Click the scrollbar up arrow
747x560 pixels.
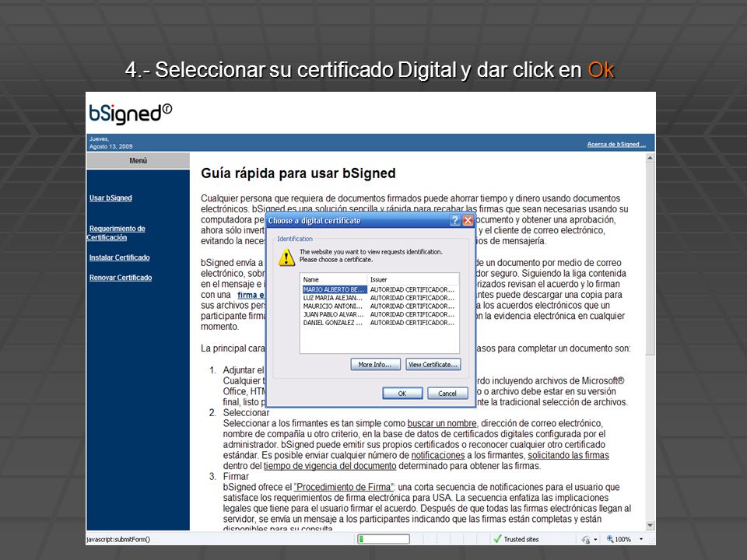tap(650, 158)
